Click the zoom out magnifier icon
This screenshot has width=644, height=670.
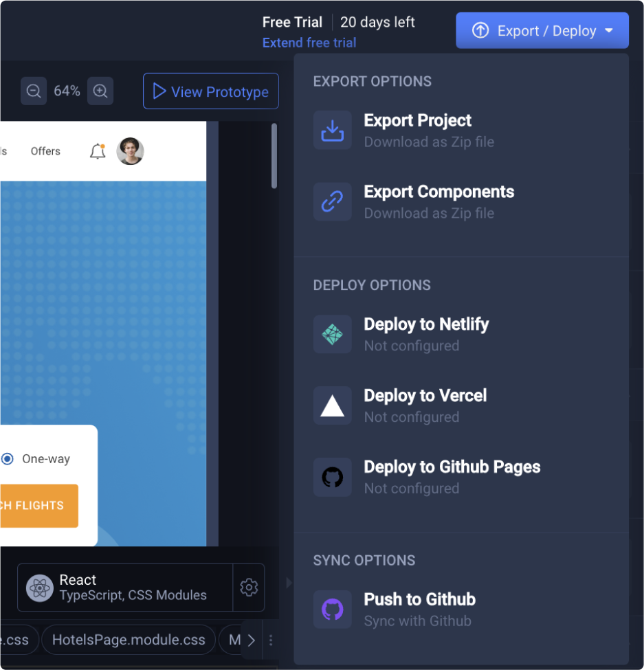(x=33, y=91)
